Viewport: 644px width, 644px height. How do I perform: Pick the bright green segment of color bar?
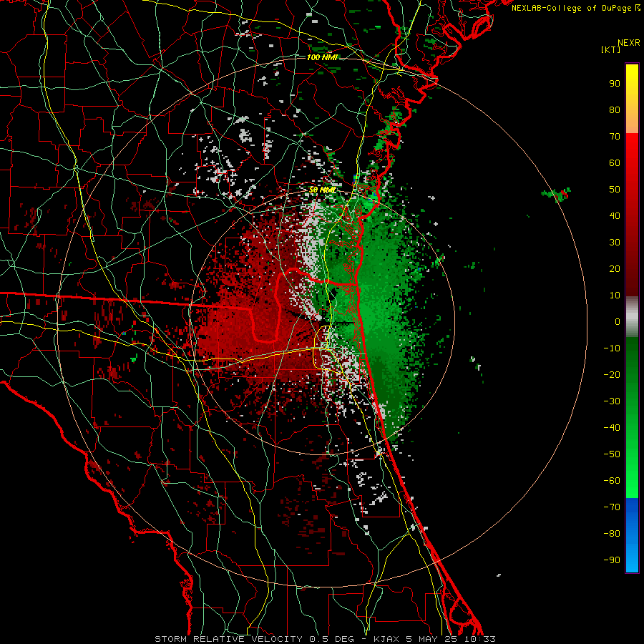(632, 418)
